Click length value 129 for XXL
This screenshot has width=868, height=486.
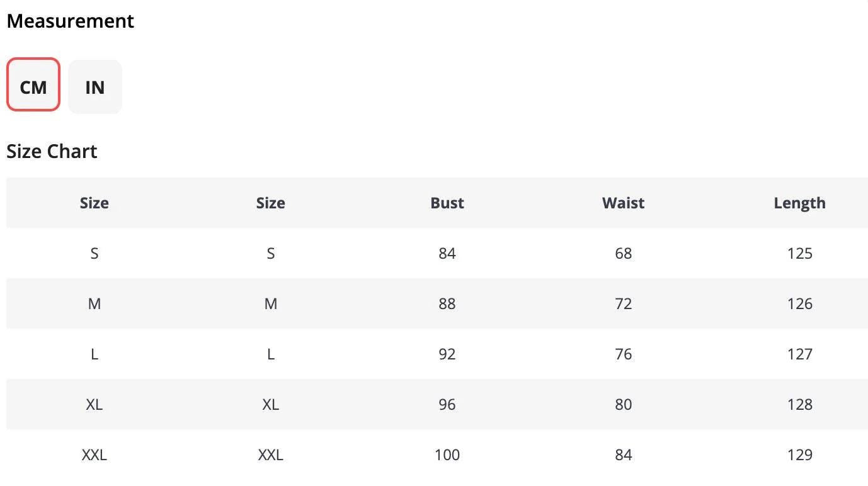[x=800, y=455]
